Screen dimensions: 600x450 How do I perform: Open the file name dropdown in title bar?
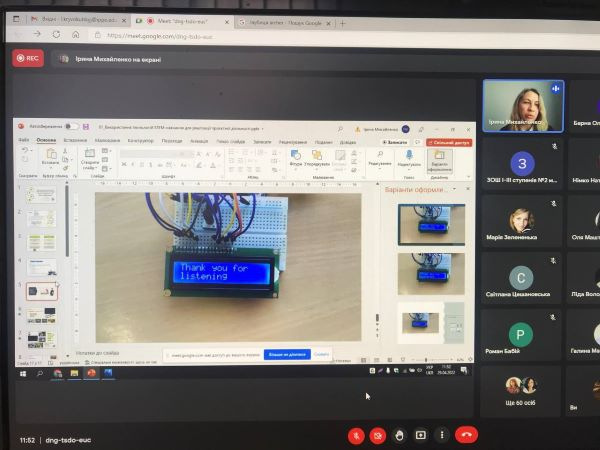262,129
